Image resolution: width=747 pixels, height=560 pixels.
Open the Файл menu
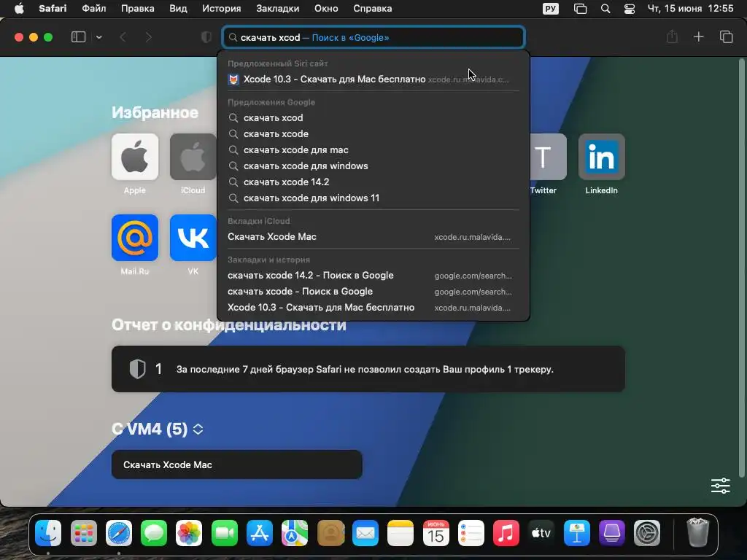[94, 9]
